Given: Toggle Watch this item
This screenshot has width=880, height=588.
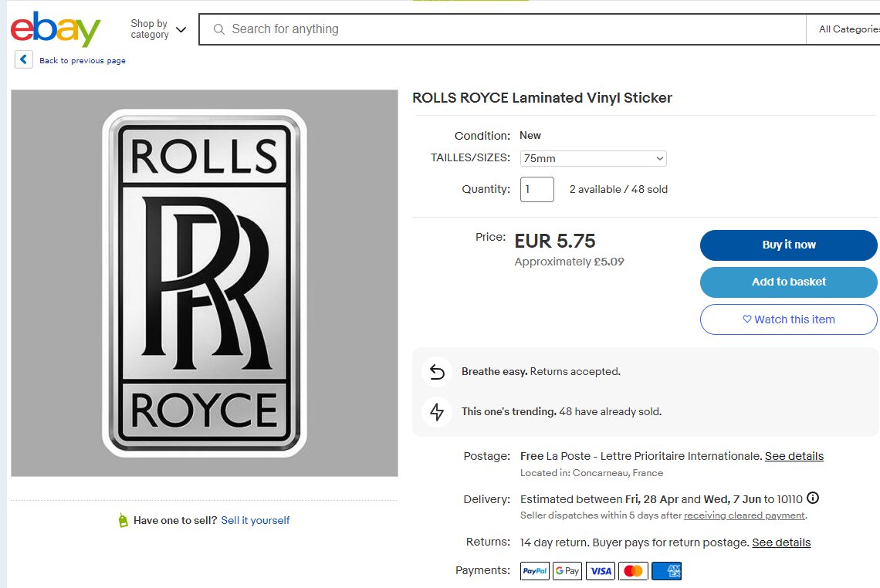Looking at the screenshot, I should [788, 319].
